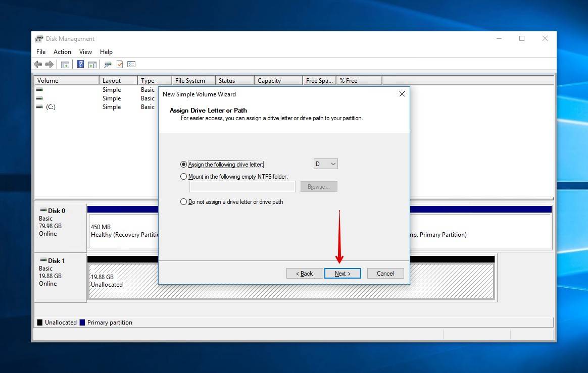The width and height of the screenshot is (588, 373).
Task: Toggle the Show/Hide Console Tree icon
Action: pos(65,64)
